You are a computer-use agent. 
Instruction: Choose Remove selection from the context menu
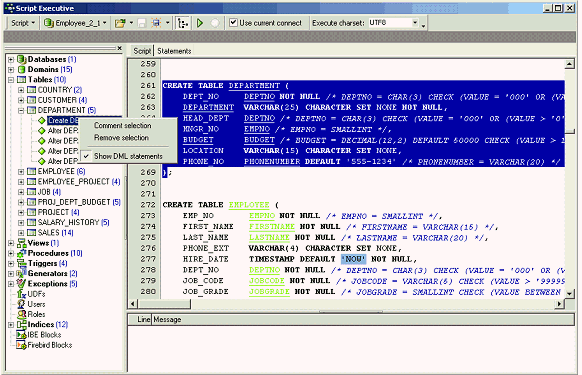pyautogui.click(x=121, y=138)
